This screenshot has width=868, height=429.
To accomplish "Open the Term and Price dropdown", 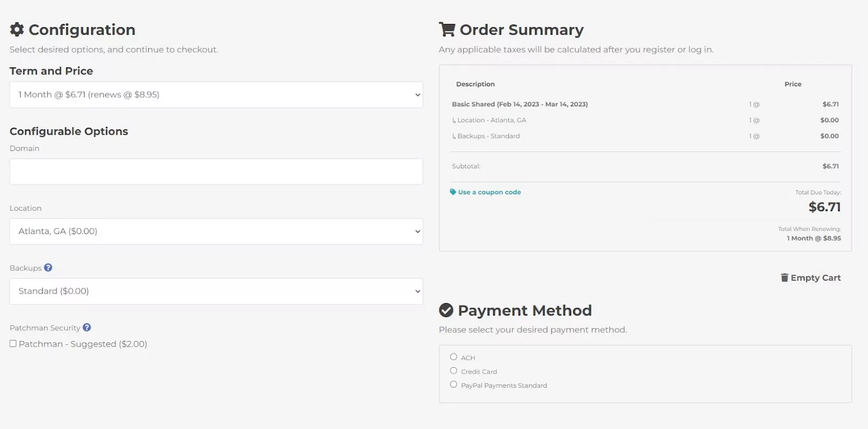I will (216, 94).
